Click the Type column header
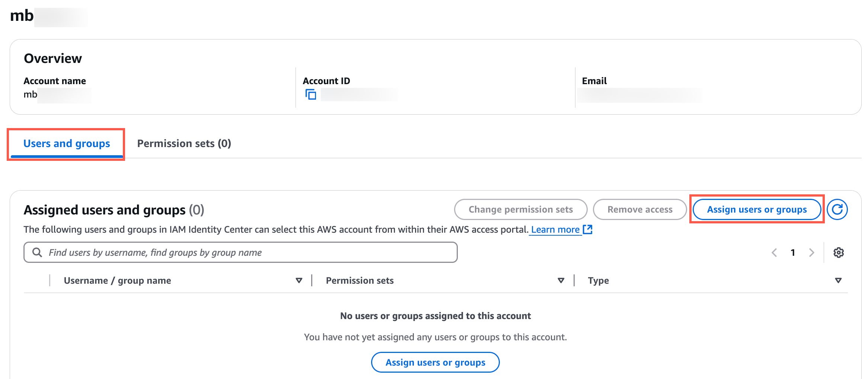Viewport: 868px width, 379px height. tap(599, 281)
